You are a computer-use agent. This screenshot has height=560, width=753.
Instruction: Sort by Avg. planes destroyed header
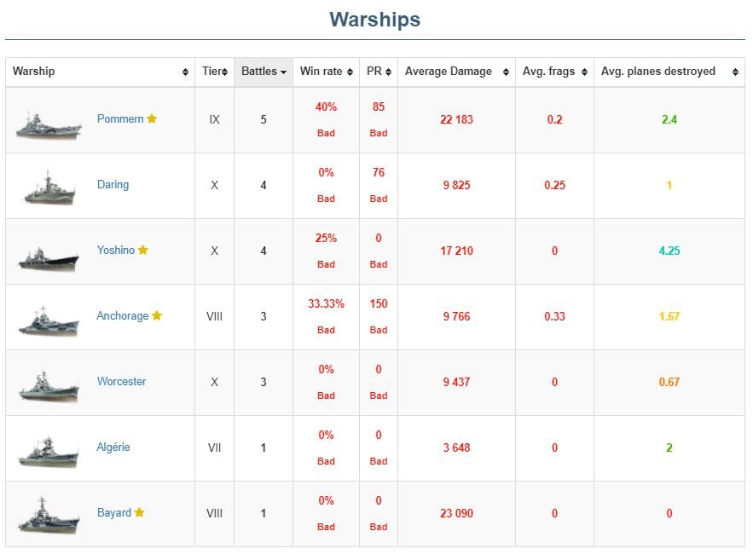(x=669, y=72)
